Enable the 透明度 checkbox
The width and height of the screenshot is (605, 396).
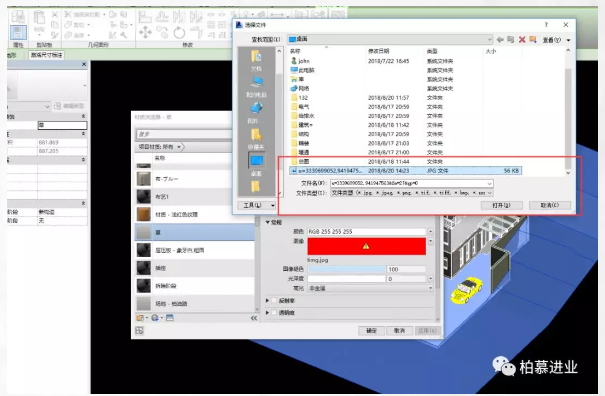coord(274,312)
